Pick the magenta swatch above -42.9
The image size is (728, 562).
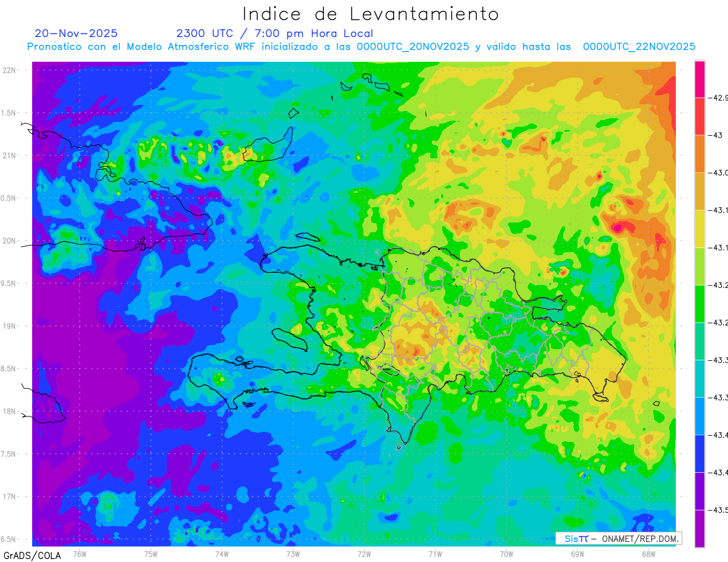(x=699, y=79)
